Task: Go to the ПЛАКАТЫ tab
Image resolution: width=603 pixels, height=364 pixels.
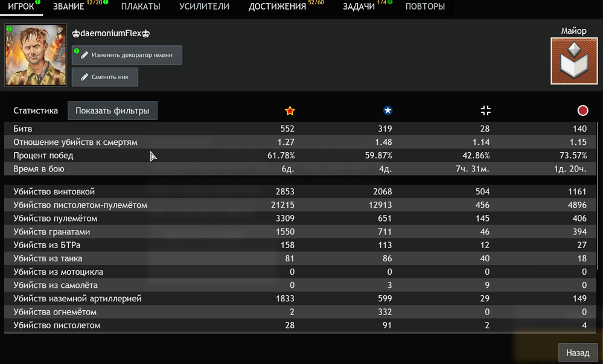Action: point(141,7)
